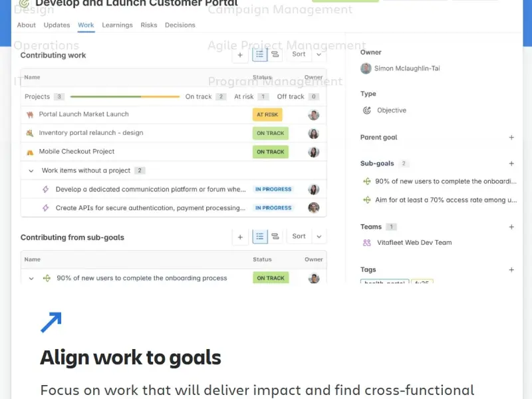
Task: Open the Risks tab
Action: point(149,25)
